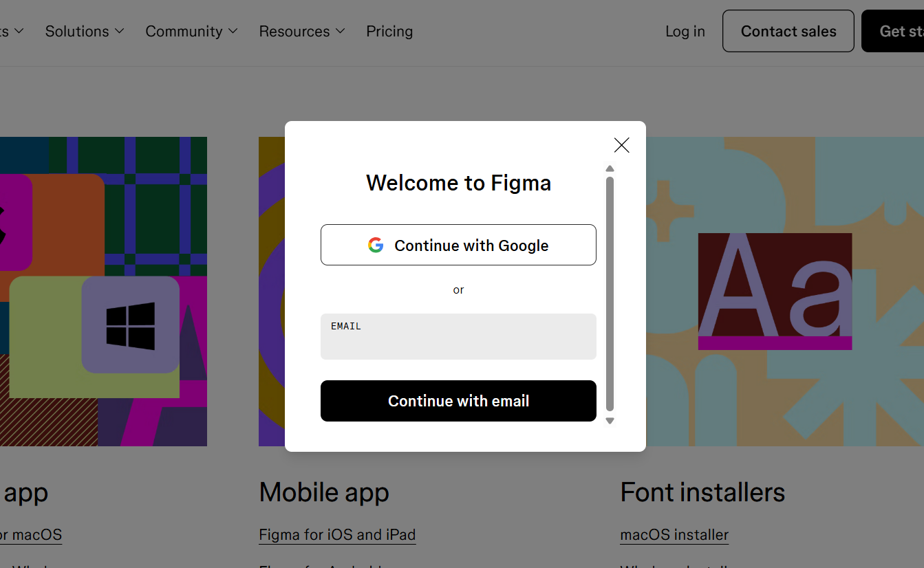Click the Google "G" icon
The image size is (924, 568).
pyautogui.click(x=376, y=245)
